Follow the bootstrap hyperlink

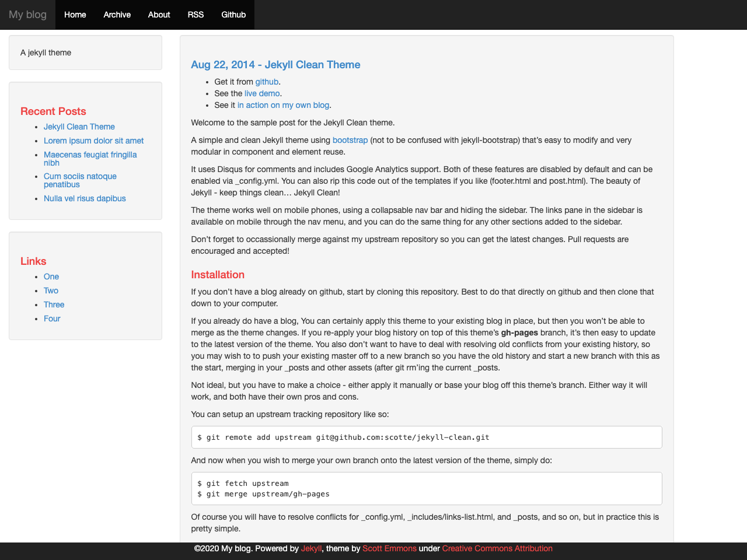point(350,140)
